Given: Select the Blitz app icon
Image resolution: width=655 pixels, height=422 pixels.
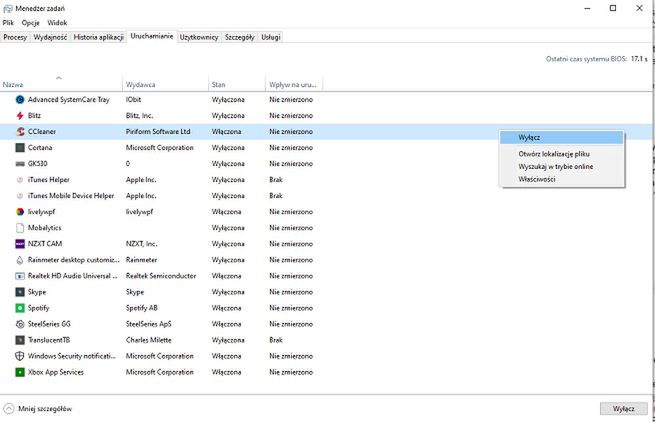Looking at the screenshot, I should (x=20, y=116).
